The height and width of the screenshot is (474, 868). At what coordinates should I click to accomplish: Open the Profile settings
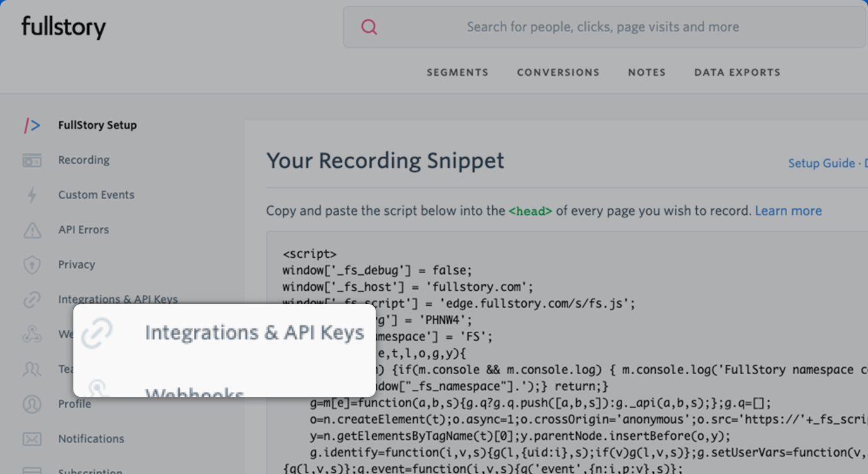pyautogui.click(x=75, y=404)
